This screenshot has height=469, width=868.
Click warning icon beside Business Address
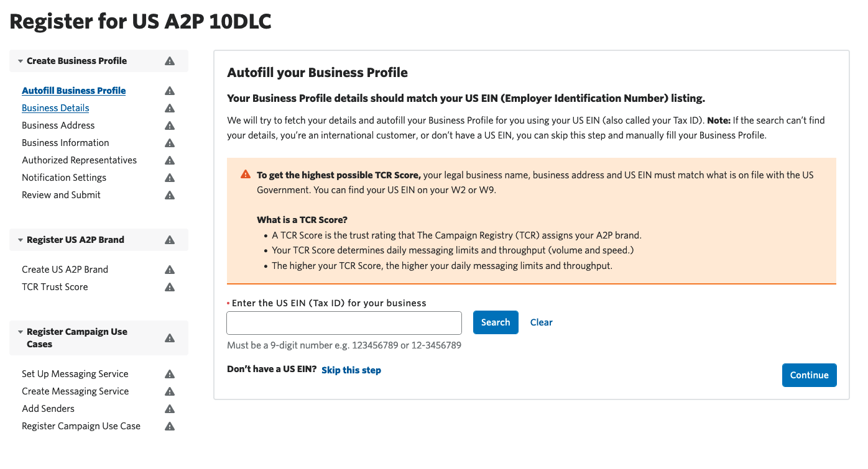(x=169, y=125)
